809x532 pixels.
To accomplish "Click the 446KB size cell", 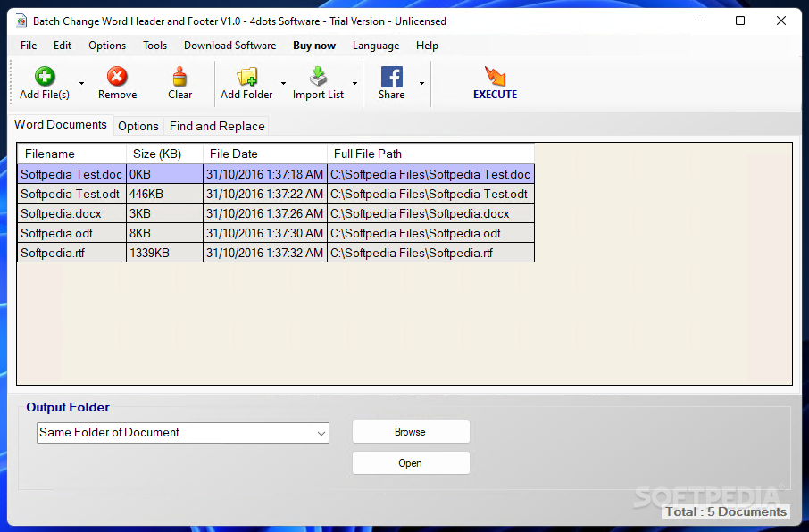I will pos(164,194).
